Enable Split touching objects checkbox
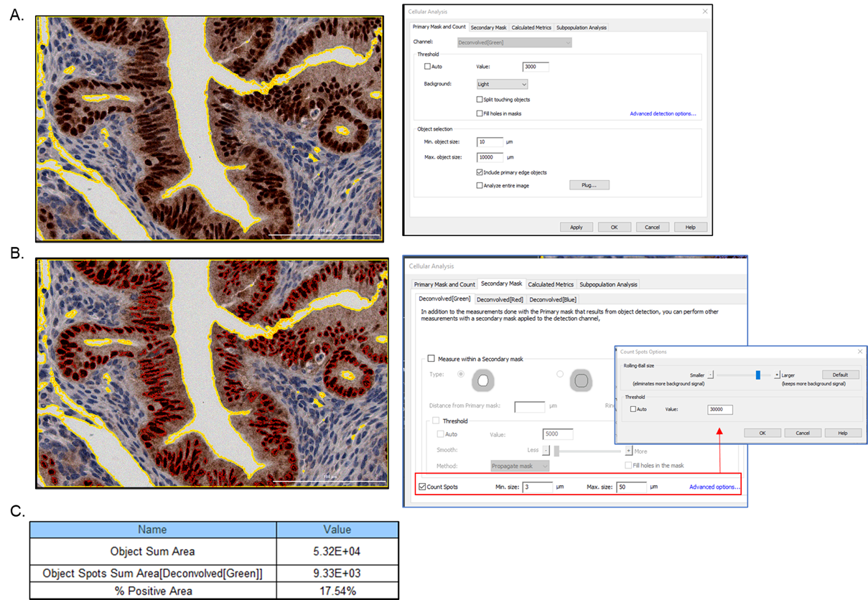This screenshot has height=600, width=868. pyautogui.click(x=480, y=100)
